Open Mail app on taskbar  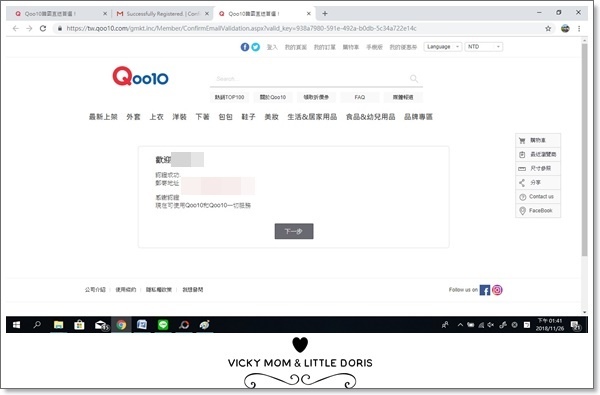[101, 325]
